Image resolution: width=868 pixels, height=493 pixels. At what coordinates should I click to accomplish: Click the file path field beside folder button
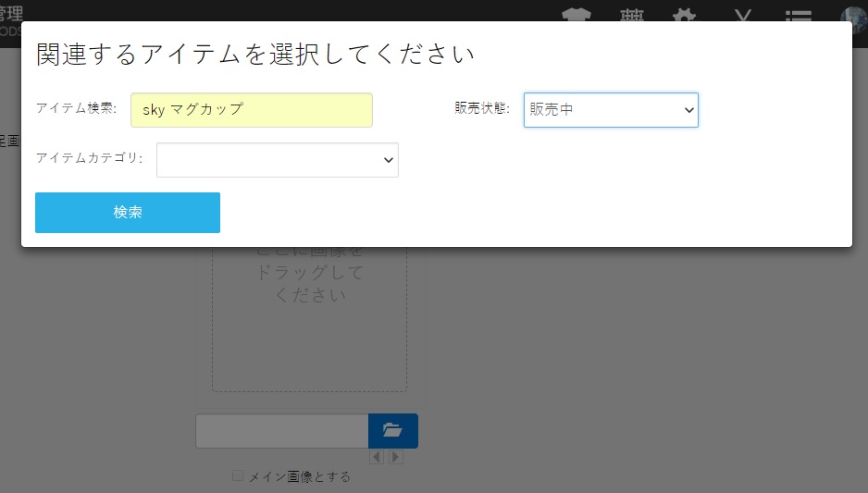[x=282, y=431]
